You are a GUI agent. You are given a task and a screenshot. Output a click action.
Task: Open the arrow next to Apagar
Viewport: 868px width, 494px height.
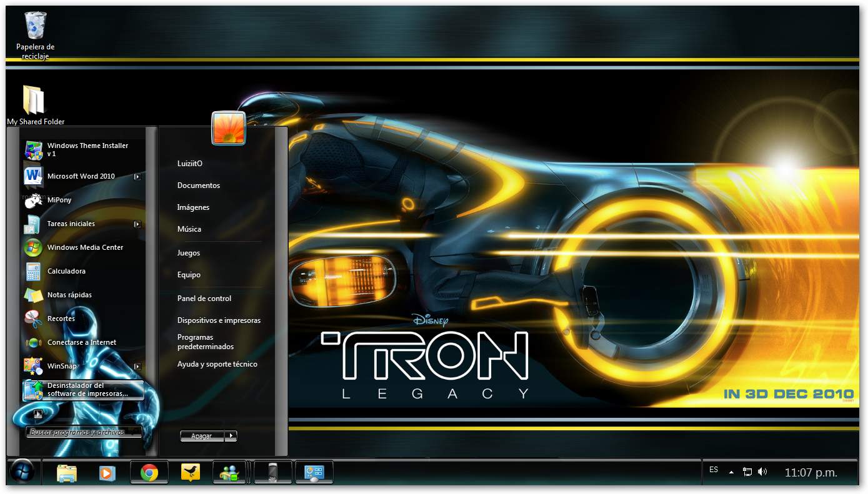(231, 436)
